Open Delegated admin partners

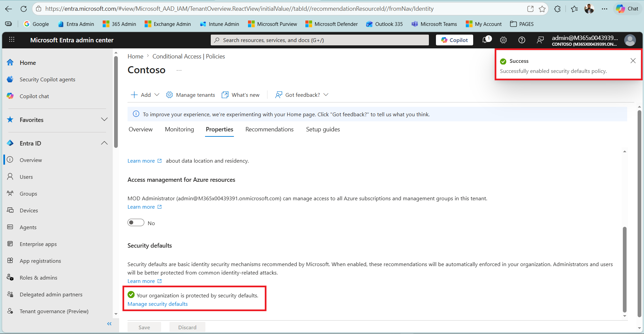coord(51,294)
